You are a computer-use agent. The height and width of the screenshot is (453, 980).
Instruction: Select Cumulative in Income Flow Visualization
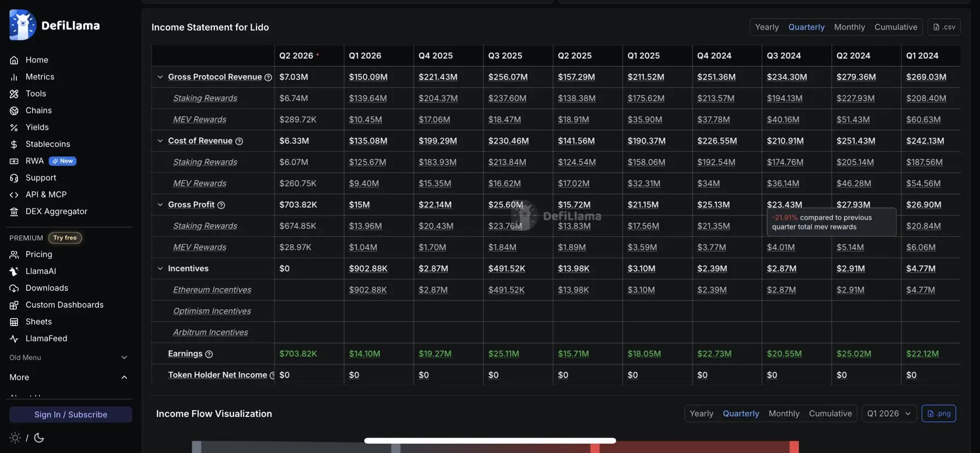pyautogui.click(x=830, y=414)
